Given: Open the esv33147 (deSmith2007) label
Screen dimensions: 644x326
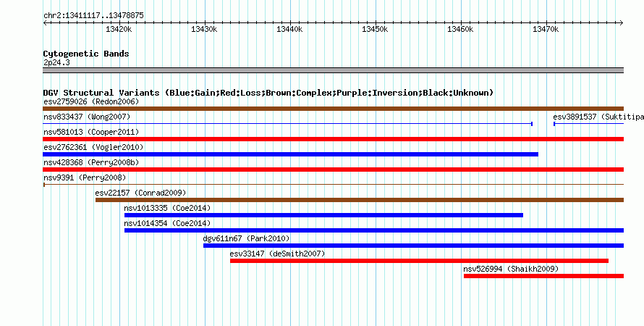Looking at the screenshot, I should [277, 254].
